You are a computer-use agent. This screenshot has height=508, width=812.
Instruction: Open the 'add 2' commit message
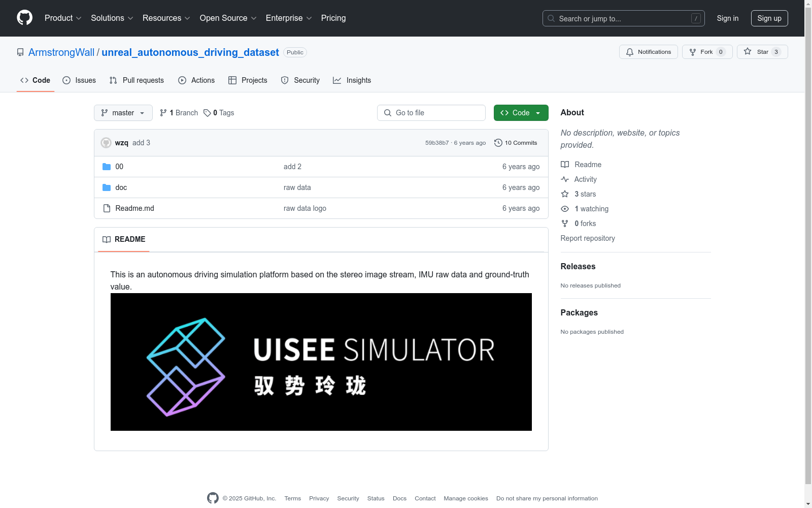click(x=292, y=167)
